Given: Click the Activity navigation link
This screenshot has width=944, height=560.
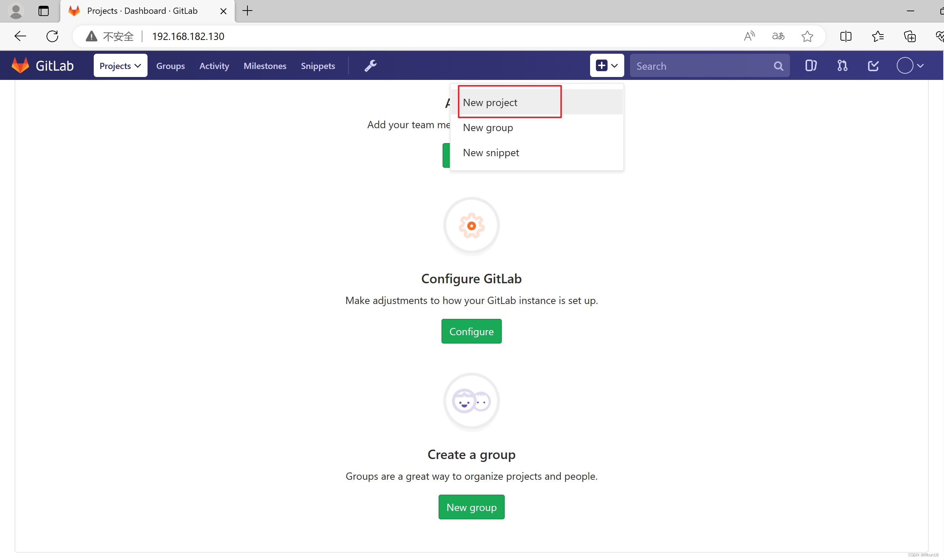Looking at the screenshot, I should (x=214, y=65).
